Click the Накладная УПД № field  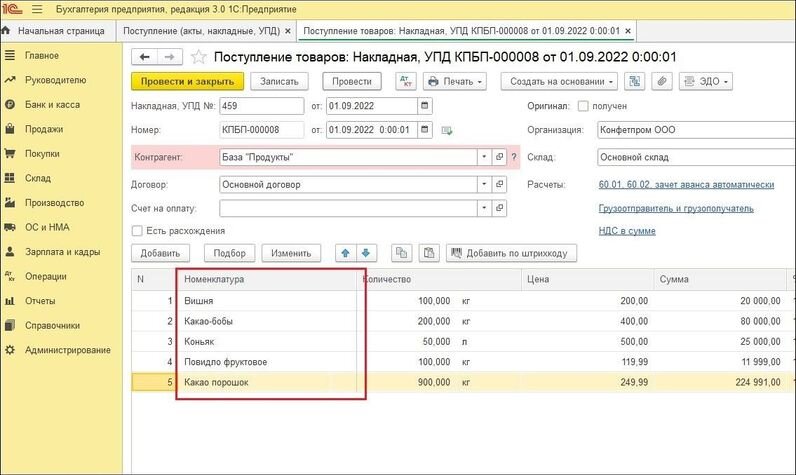(261, 106)
